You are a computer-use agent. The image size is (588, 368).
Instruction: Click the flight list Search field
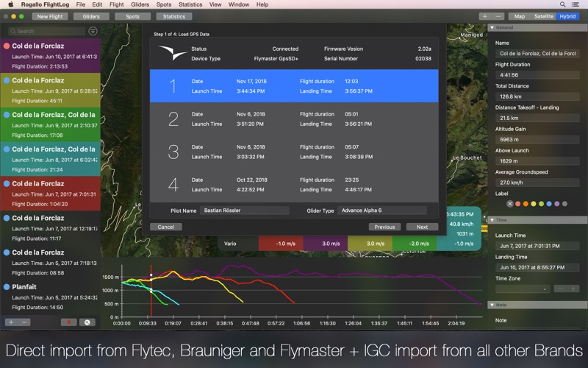click(47, 31)
